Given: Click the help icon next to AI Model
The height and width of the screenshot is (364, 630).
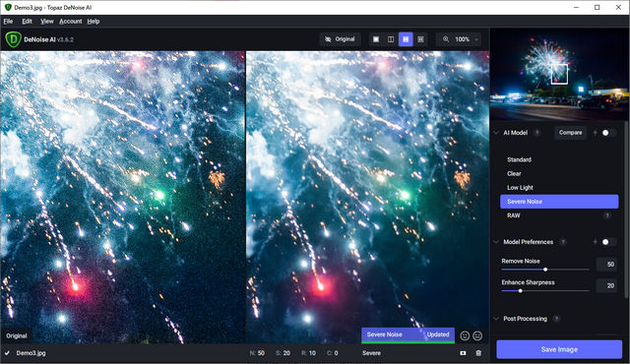Looking at the screenshot, I should (536, 133).
